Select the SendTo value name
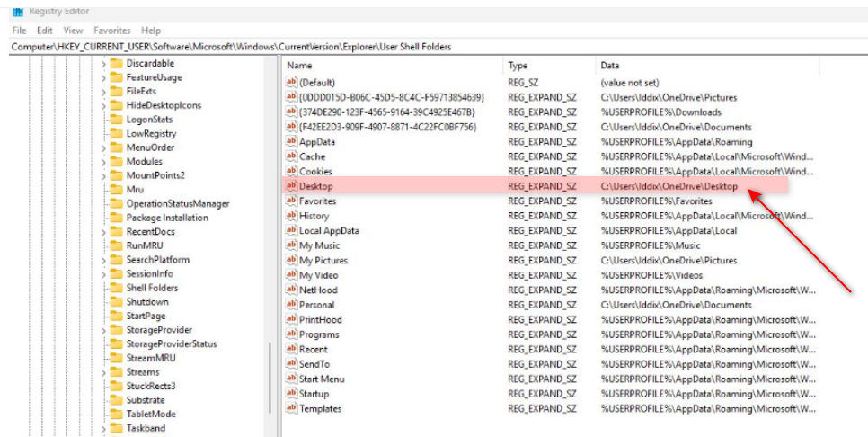The width and height of the screenshot is (868, 437). pyautogui.click(x=314, y=364)
